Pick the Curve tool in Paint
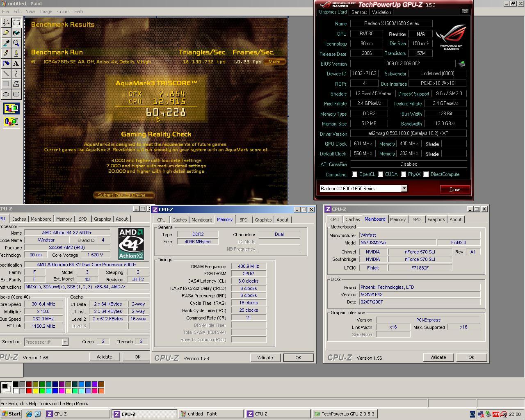 16,74
